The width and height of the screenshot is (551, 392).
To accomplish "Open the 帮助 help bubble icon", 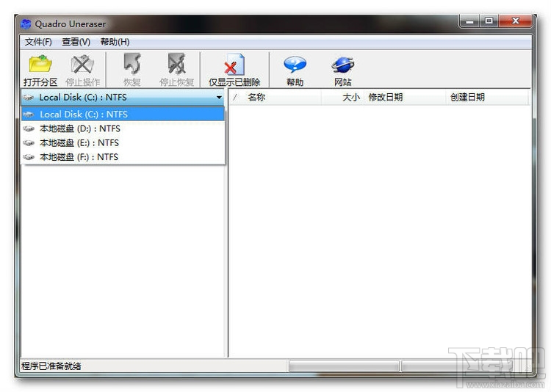I will click(x=295, y=70).
